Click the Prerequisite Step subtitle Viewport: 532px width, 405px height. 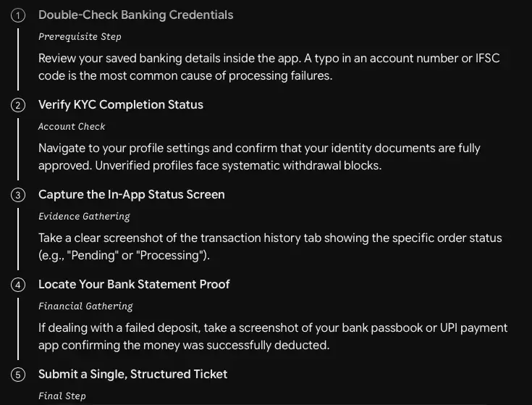coord(80,37)
